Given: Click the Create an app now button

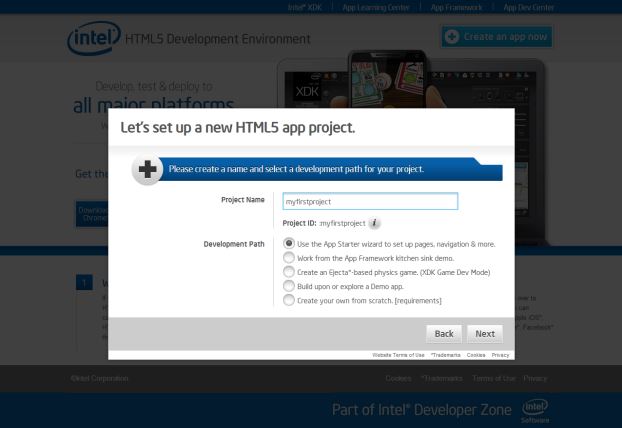Looking at the screenshot, I should click(x=497, y=36).
